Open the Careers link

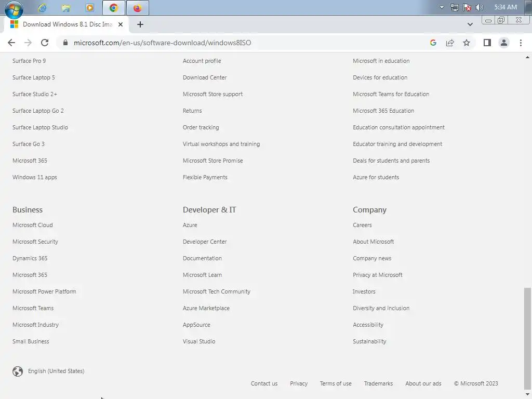(x=362, y=225)
